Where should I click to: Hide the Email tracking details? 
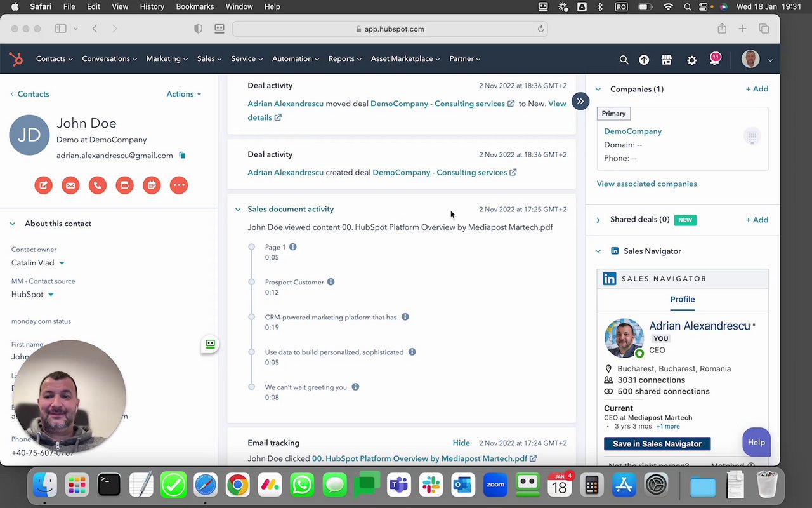[461, 443]
